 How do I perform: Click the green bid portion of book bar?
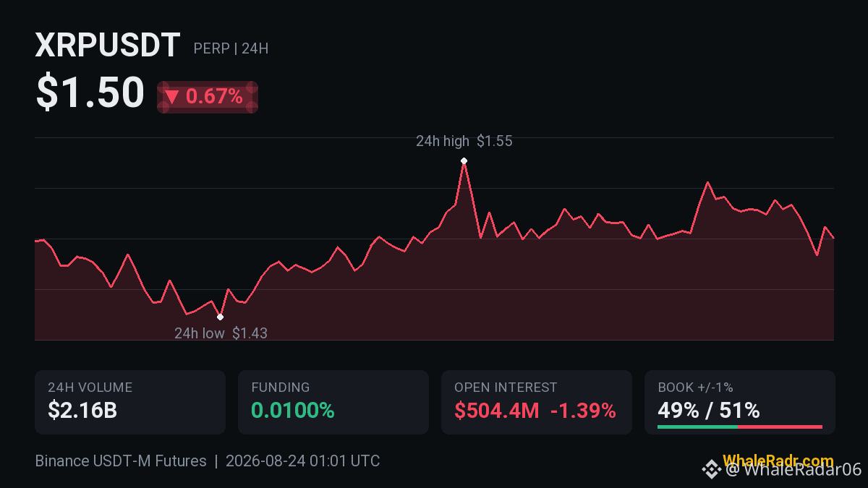pyautogui.click(x=697, y=427)
